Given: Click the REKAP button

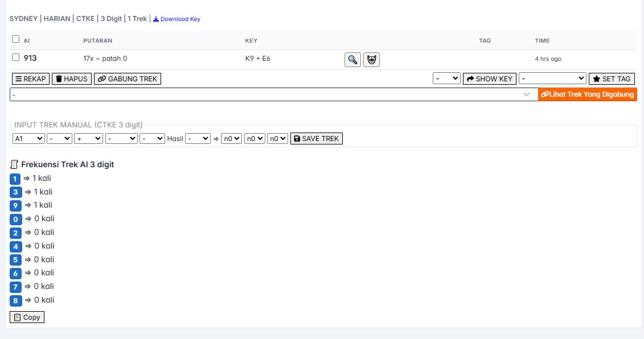Looking at the screenshot, I should click(30, 79).
